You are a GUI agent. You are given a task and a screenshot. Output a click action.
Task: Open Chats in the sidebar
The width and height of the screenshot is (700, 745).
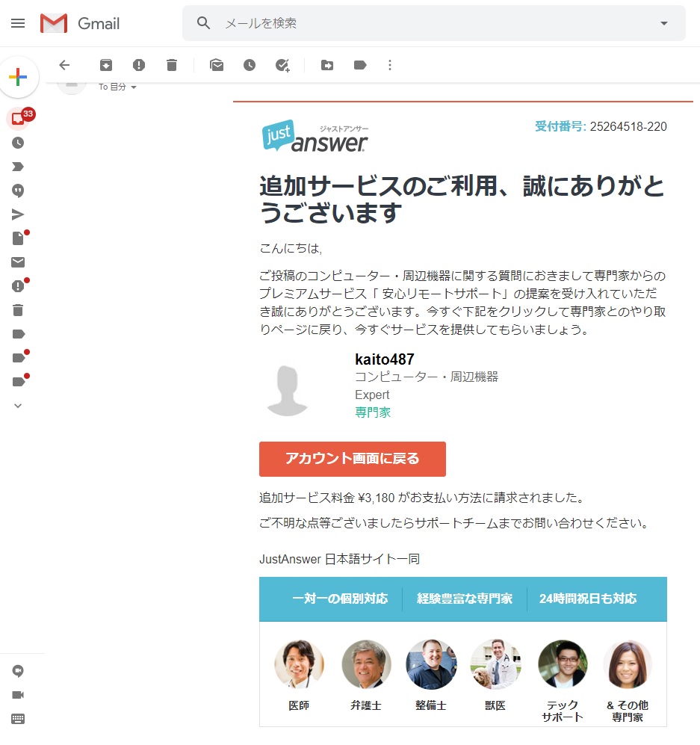click(18, 191)
